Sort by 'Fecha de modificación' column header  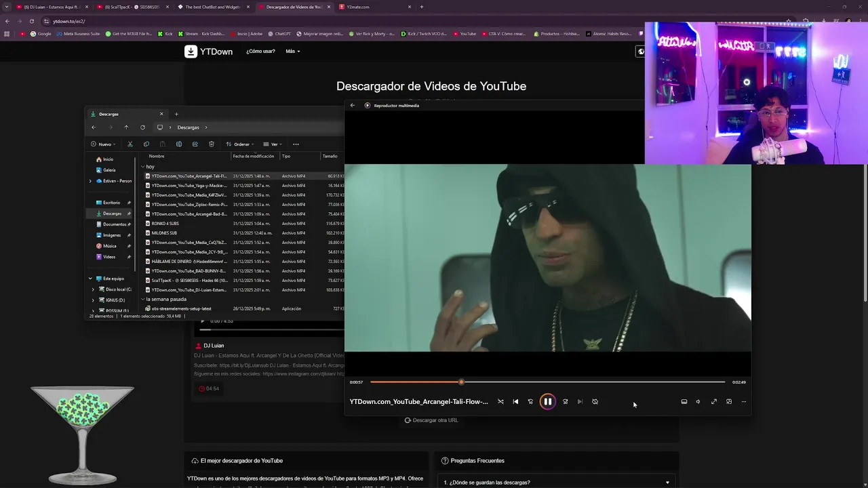pos(254,156)
